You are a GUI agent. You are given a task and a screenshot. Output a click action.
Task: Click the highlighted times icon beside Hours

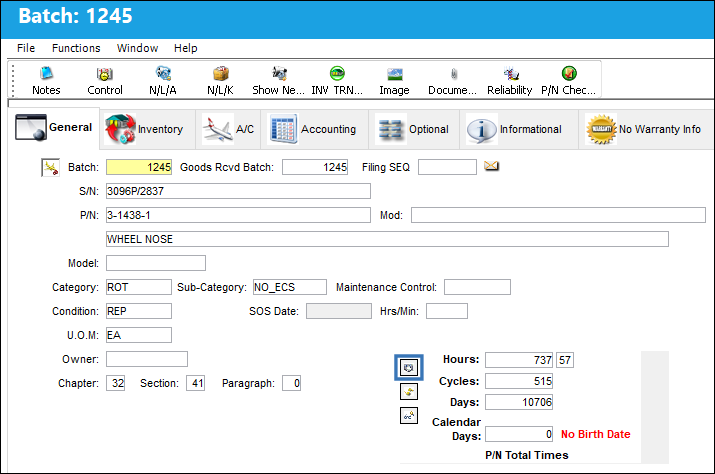(x=409, y=367)
